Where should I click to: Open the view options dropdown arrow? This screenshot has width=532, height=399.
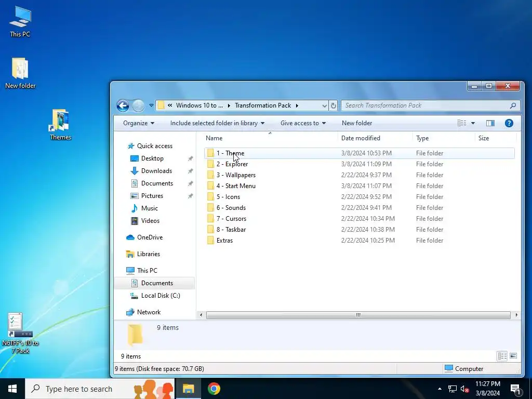click(473, 123)
